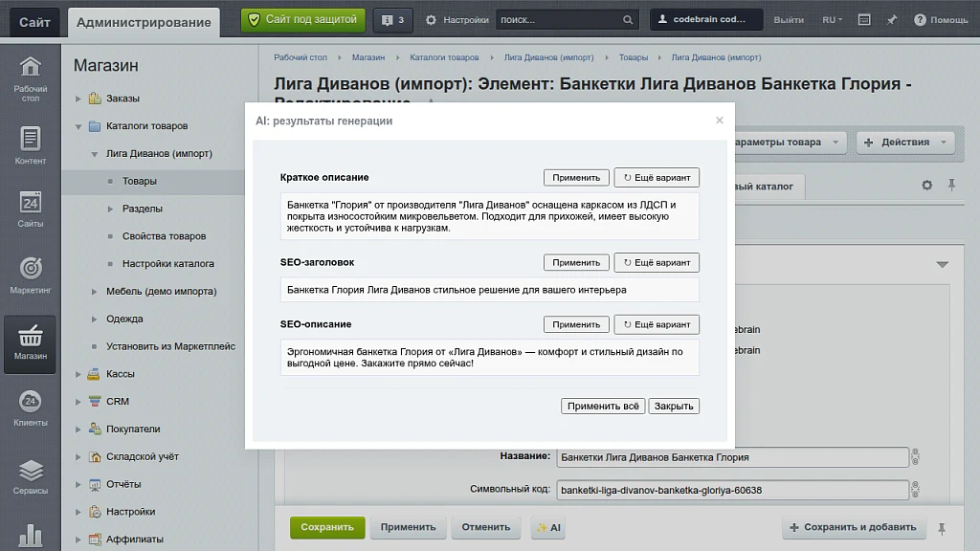980x551 pixels.
Task: Open the notifications counter showing 3
Action: 392,20
